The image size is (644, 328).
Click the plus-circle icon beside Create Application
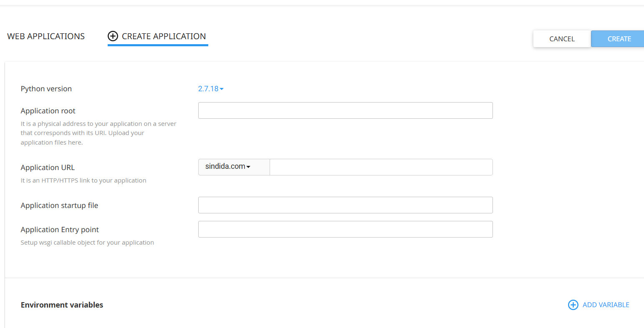[113, 36]
